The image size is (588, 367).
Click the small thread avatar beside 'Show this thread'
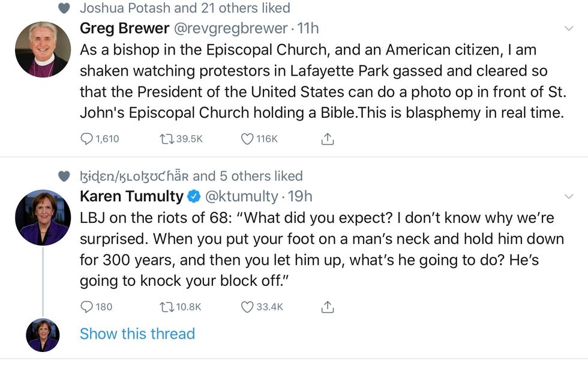(x=43, y=335)
